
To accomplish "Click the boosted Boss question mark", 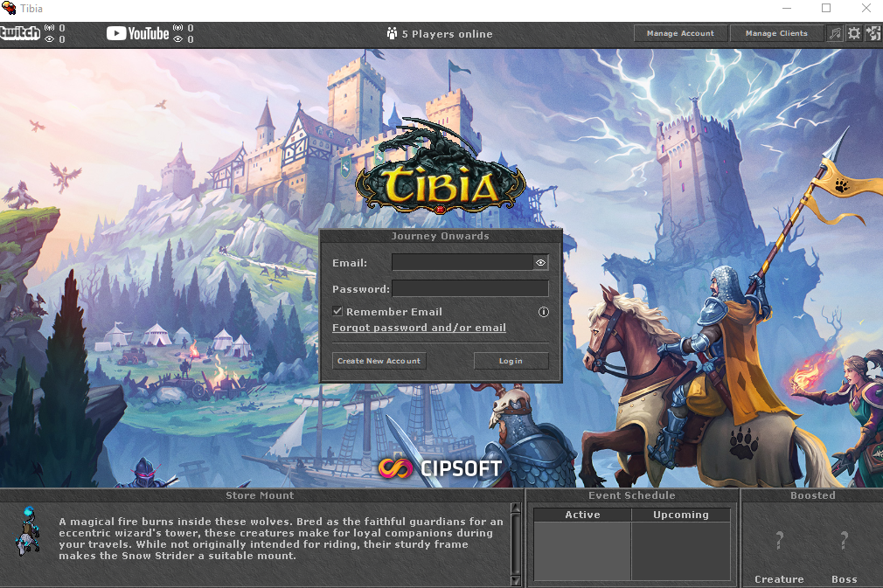I will click(x=844, y=541).
